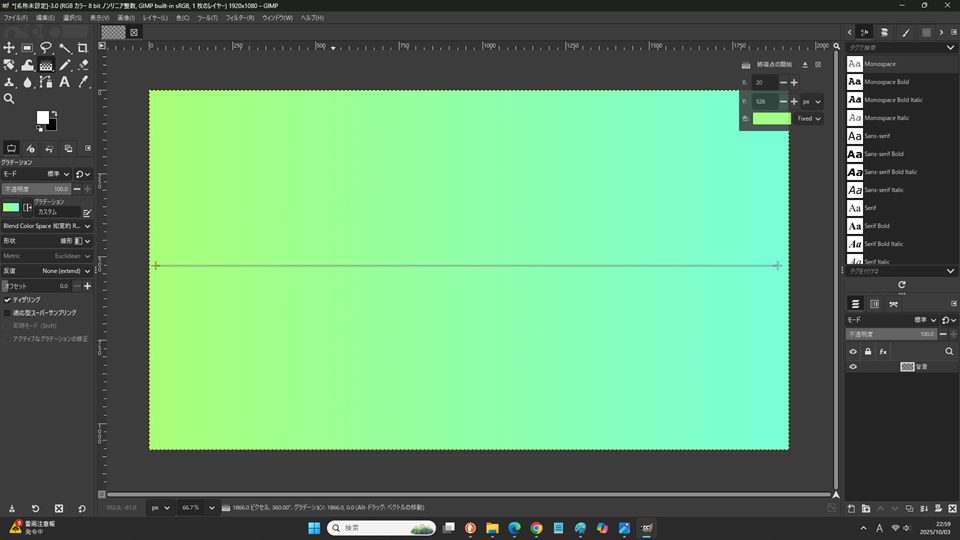Viewport: 960px width, 540px height.
Task: Click the refresh fonts icon
Action: [x=902, y=285]
